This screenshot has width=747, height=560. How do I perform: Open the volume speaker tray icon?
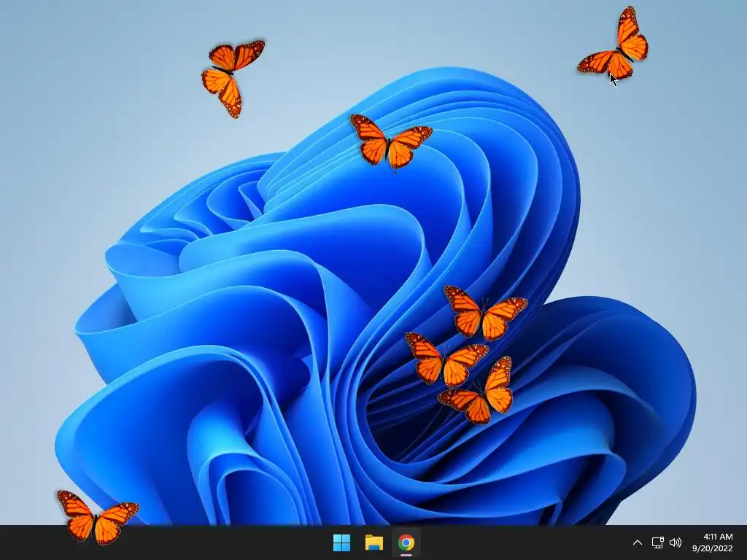coord(676,542)
